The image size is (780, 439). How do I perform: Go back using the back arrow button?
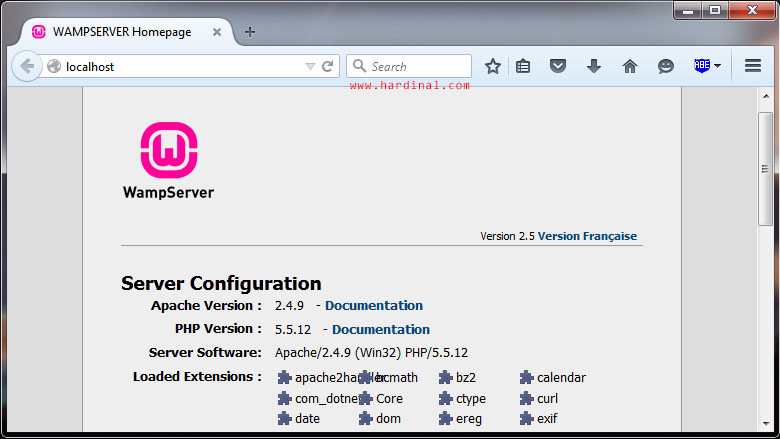[27, 66]
